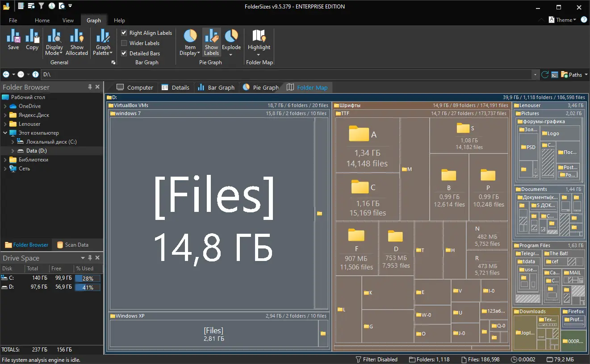Click the D: drive 41% usage bar
Screen dimensions: 590x364
point(88,287)
